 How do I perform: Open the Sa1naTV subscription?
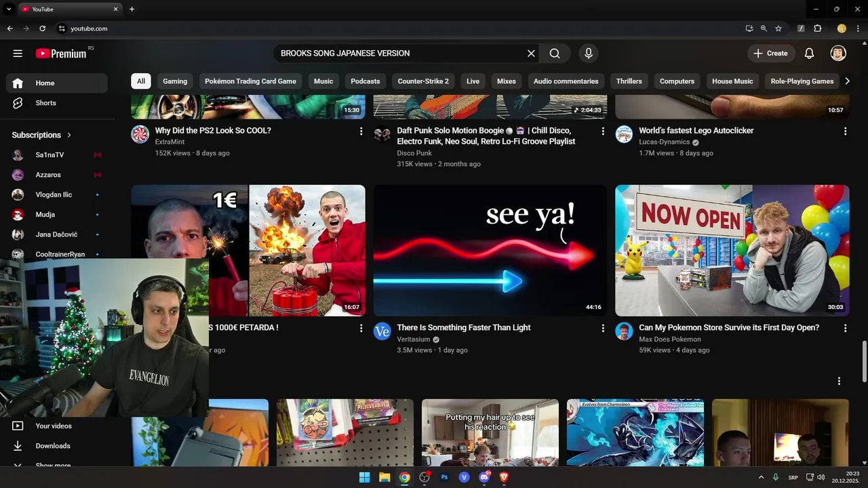pyautogui.click(x=56, y=155)
